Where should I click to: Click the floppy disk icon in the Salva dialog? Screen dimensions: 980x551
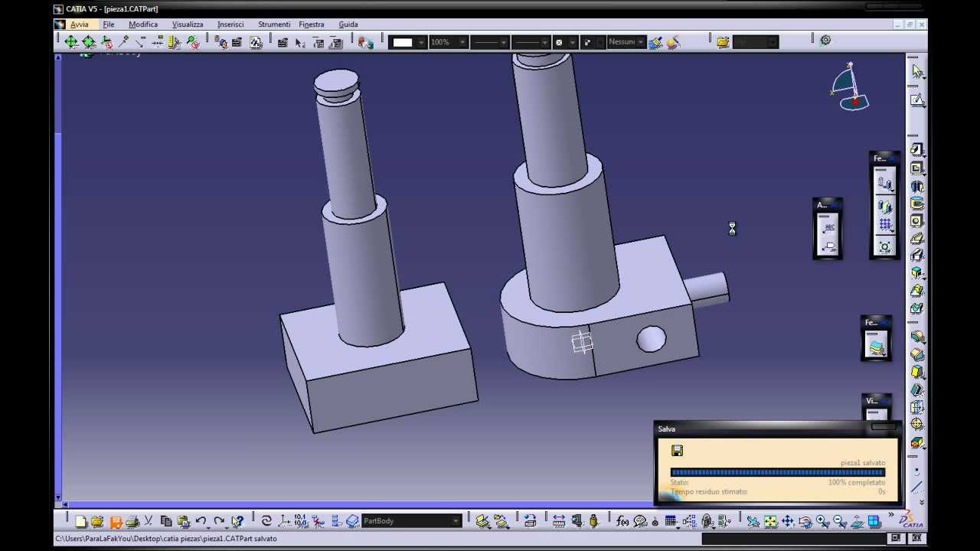(677, 451)
